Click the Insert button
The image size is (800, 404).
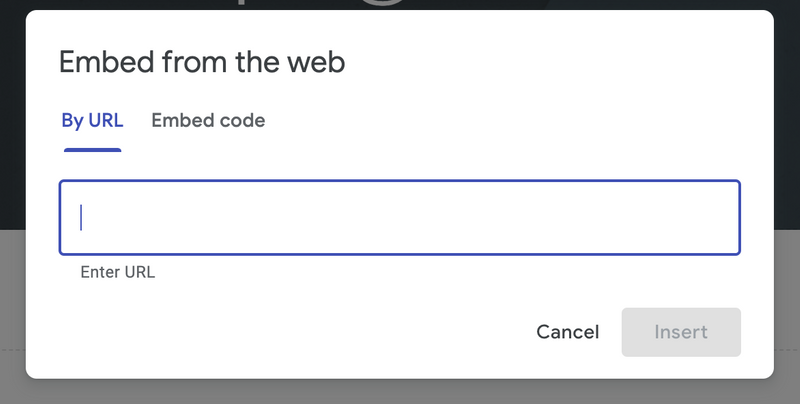point(681,332)
